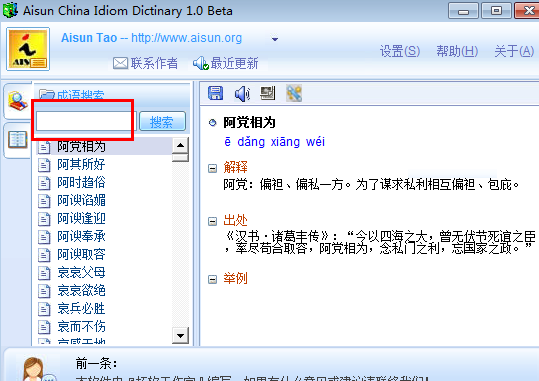The height and width of the screenshot is (381, 539).
Task: Collapse the 解释 explanation section
Action: click(x=213, y=168)
